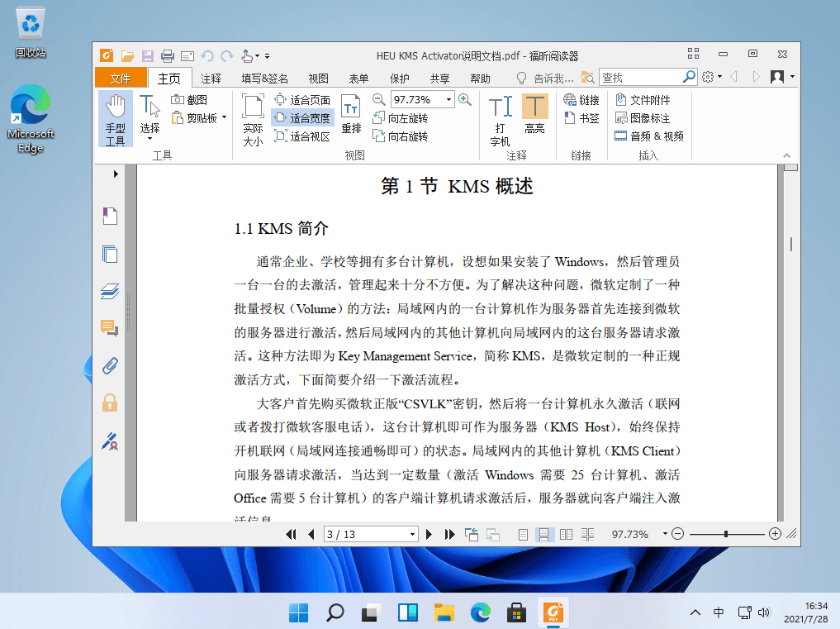The width and height of the screenshot is (840, 629).
Task: Zoom in using ribbon magnifier plus
Action: coord(465,100)
